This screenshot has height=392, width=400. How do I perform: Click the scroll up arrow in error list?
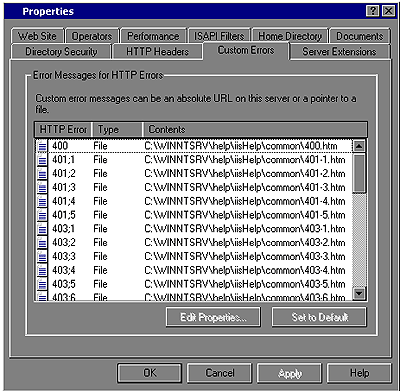coord(359,146)
